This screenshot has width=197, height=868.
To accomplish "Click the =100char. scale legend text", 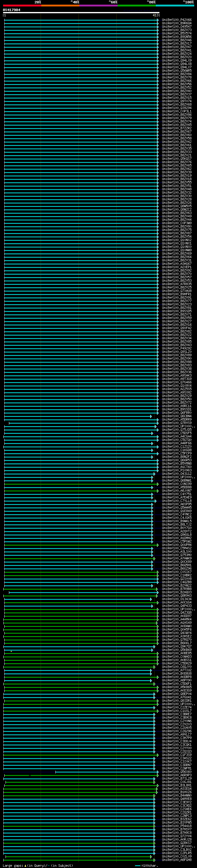I will pos(149,866).
